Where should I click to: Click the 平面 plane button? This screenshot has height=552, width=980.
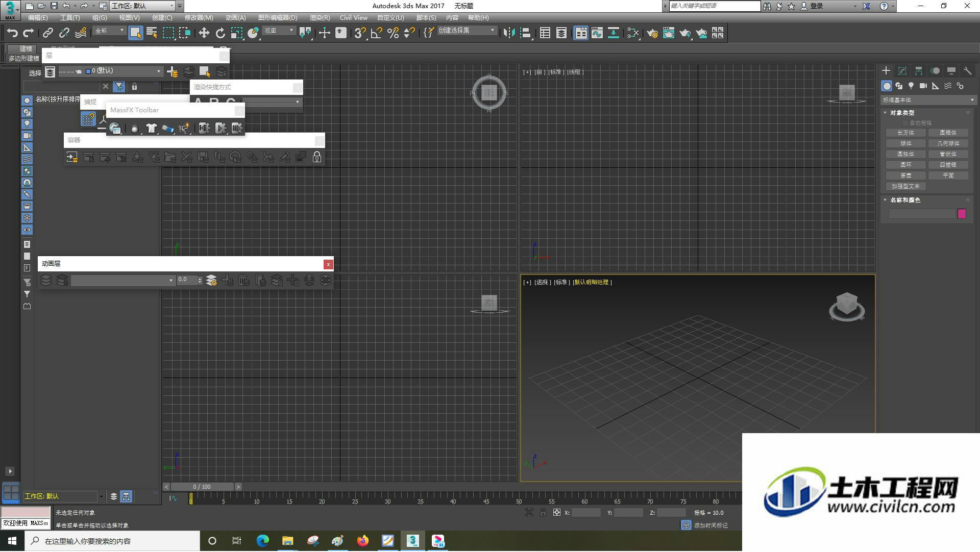coord(948,175)
